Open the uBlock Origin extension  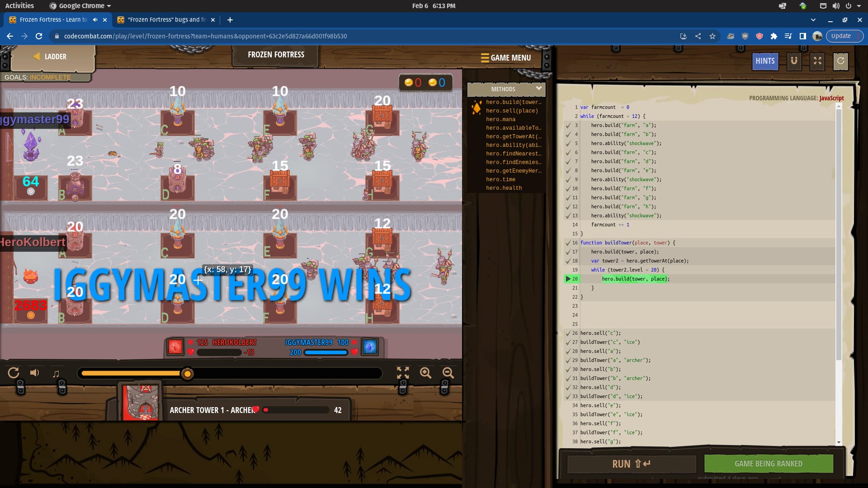(x=745, y=36)
